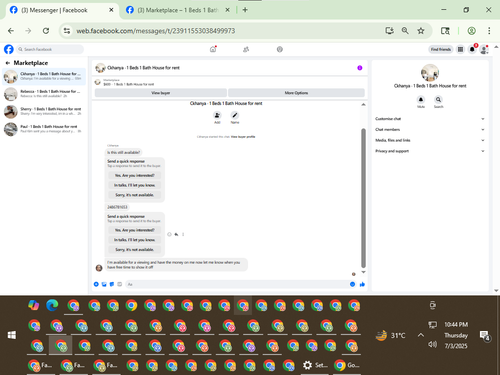
Task: Open the Chrome profile avatar icon
Action: (x=471, y=31)
